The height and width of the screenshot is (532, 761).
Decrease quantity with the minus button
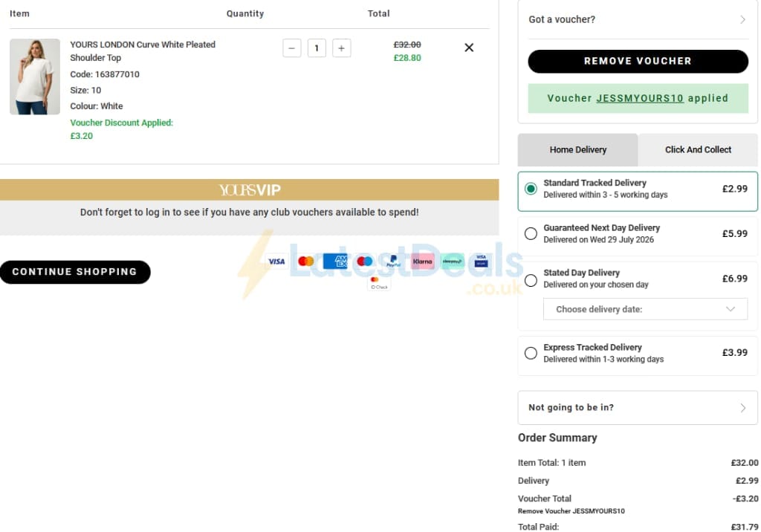coord(291,48)
